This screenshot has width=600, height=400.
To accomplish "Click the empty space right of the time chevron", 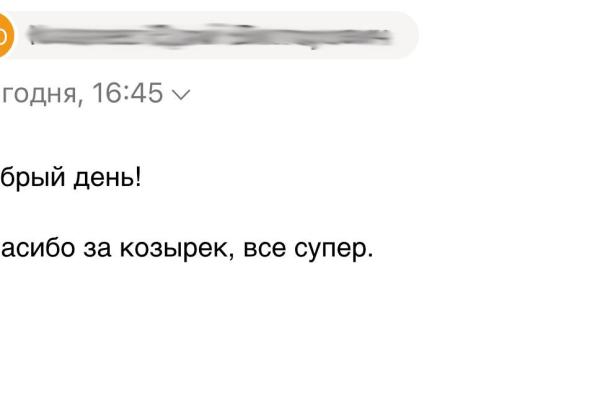I will pyautogui.click(x=350, y=95).
